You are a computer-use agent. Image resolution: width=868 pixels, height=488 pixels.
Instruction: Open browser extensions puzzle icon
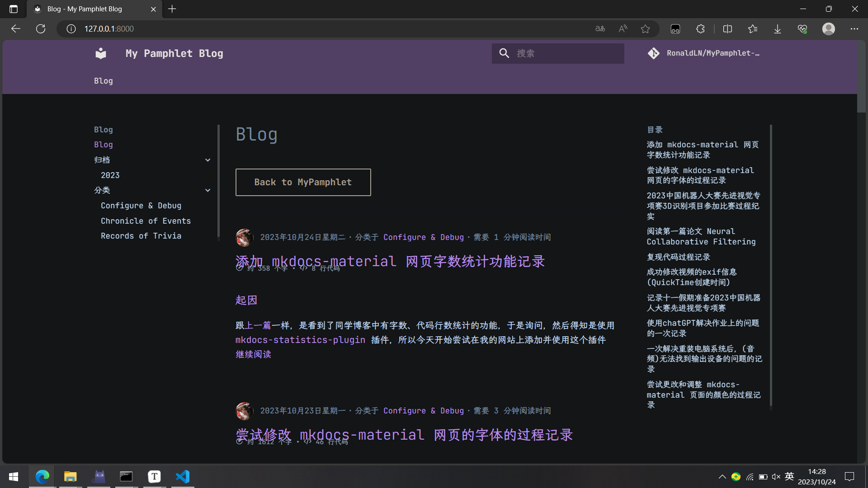point(700,29)
